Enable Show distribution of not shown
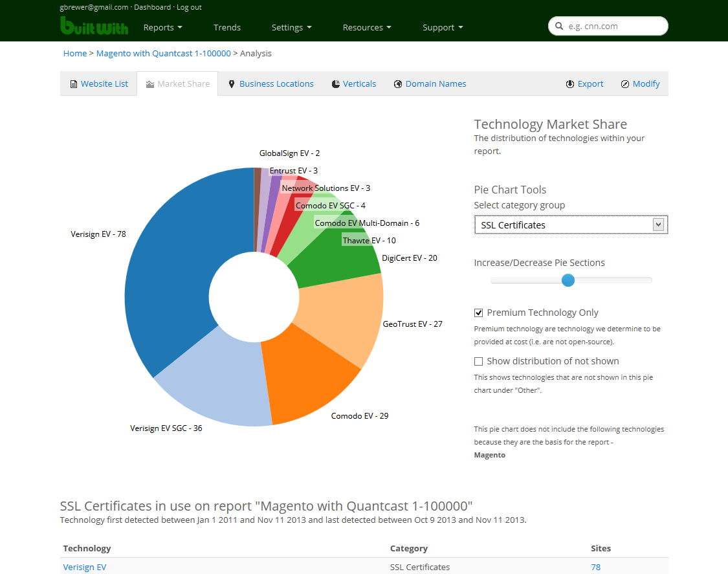 [479, 361]
